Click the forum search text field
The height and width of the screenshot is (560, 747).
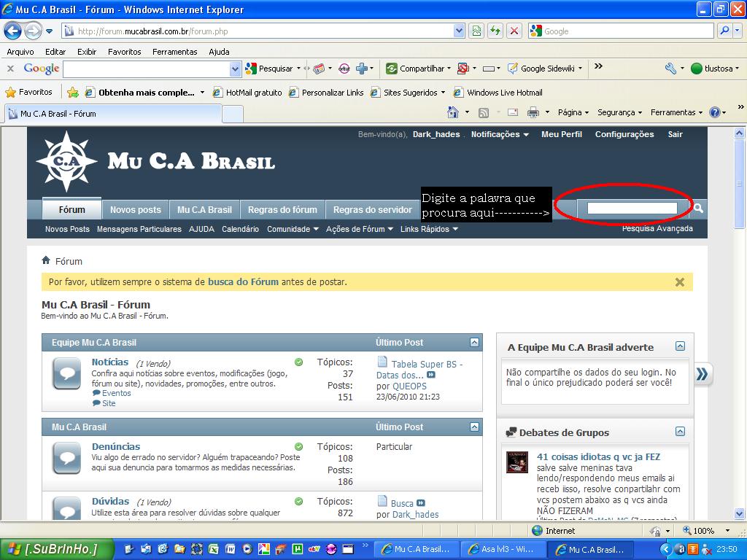632,209
